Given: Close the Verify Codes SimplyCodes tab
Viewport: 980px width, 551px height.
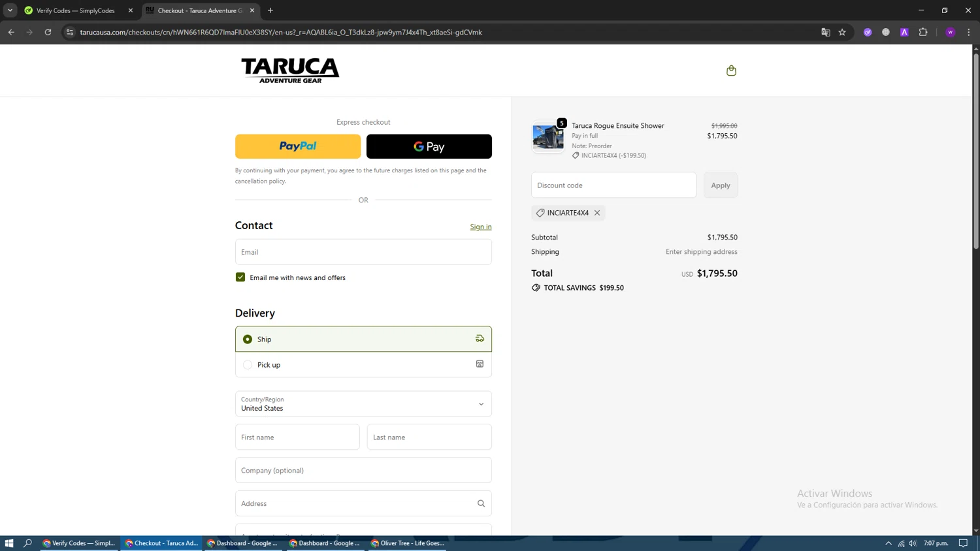Looking at the screenshot, I should 131,10.
